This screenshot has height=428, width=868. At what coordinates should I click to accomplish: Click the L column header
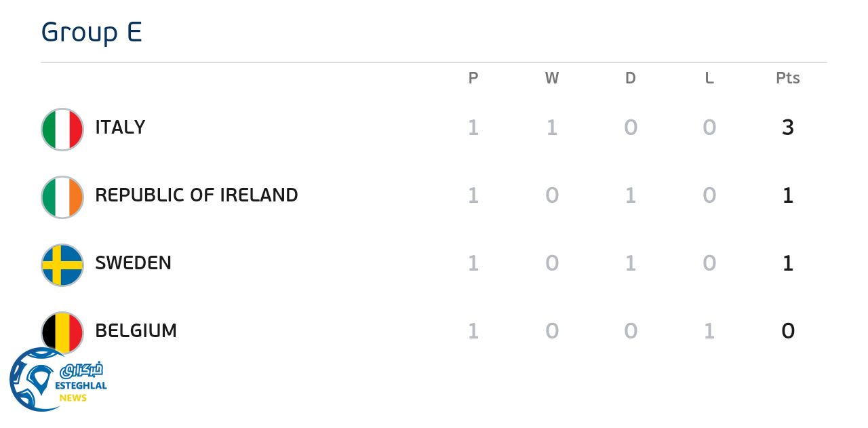point(709,79)
